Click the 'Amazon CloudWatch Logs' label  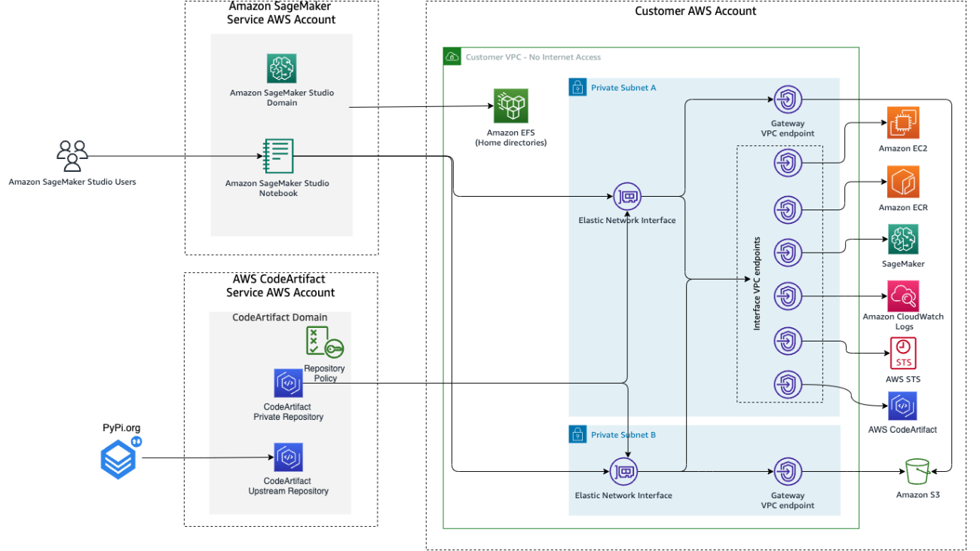(x=903, y=322)
